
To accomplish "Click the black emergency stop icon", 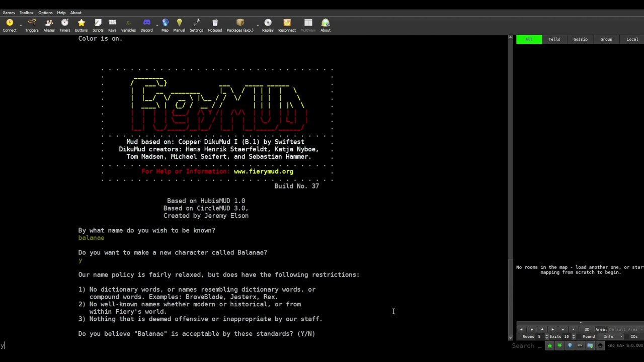I will tap(600, 345).
